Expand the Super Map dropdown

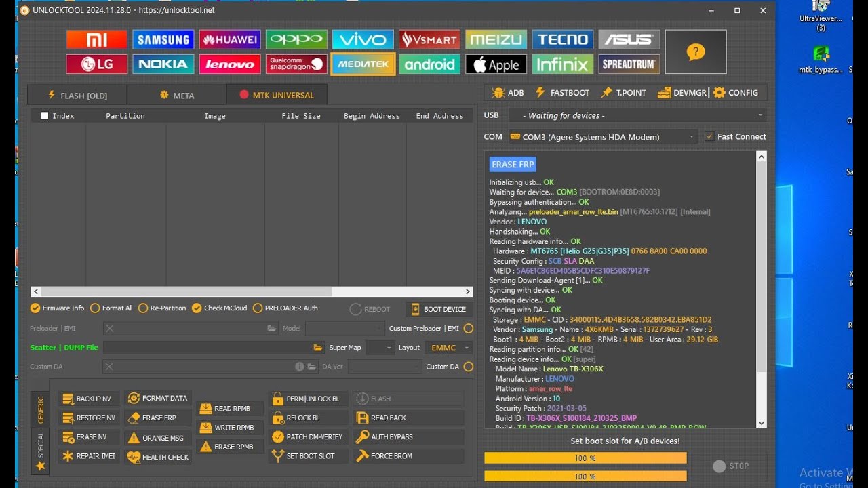[x=380, y=348]
